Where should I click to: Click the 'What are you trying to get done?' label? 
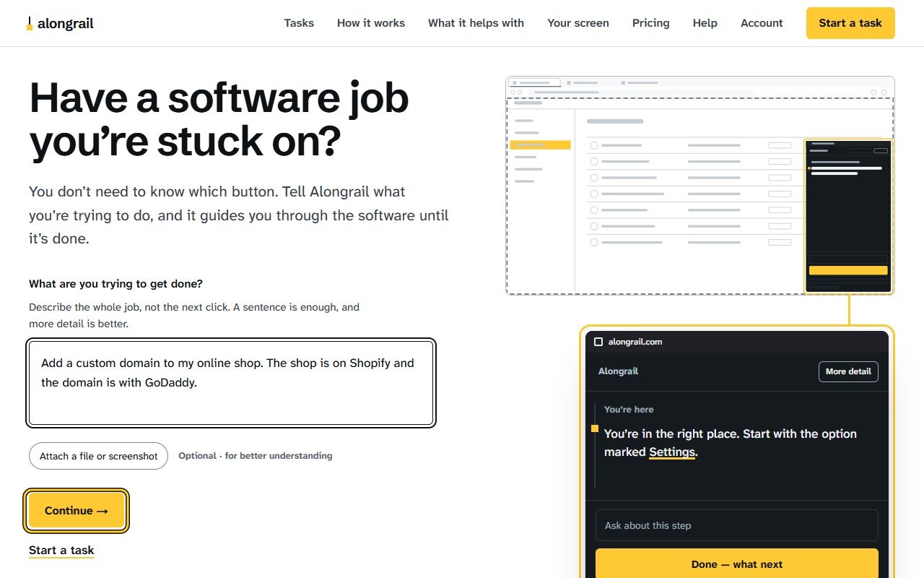pos(115,284)
